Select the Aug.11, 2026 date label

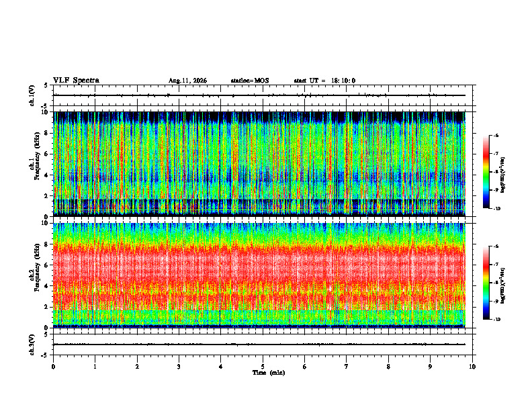[187, 81]
